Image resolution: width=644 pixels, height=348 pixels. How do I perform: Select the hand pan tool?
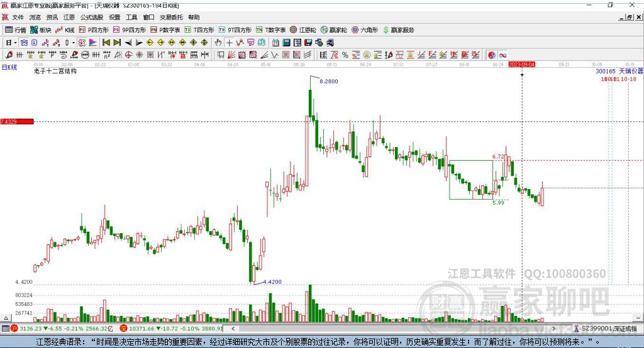(218, 43)
